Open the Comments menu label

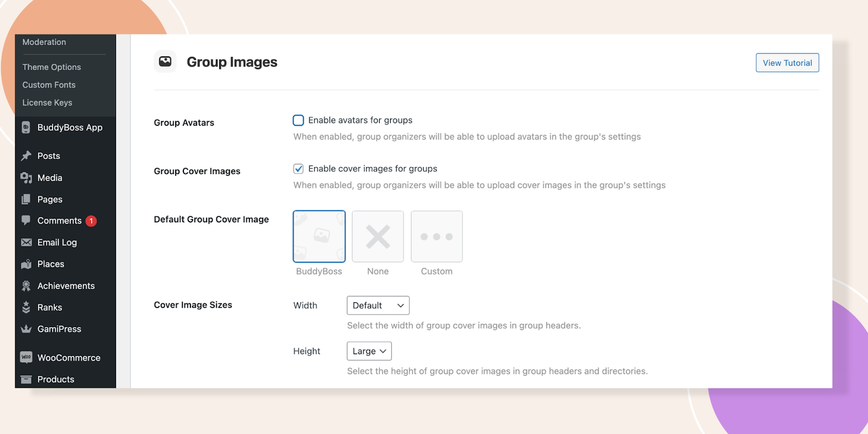pyautogui.click(x=60, y=220)
